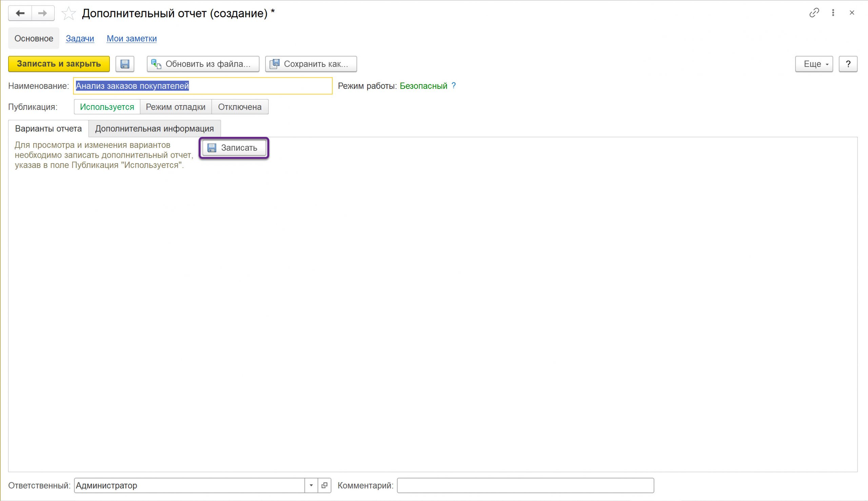
Task: Click the Записать button in the tab
Action: tap(234, 148)
